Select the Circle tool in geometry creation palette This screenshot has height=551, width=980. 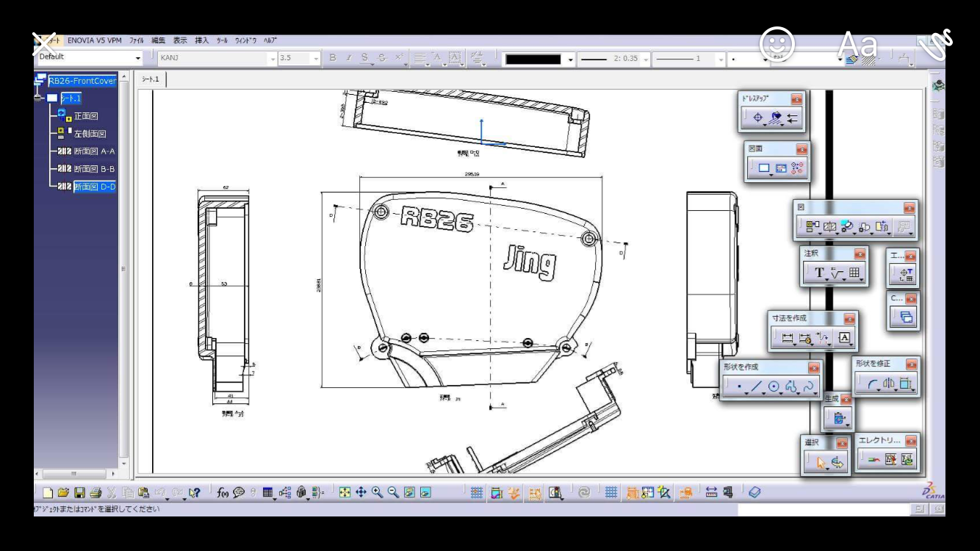pyautogui.click(x=774, y=386)
